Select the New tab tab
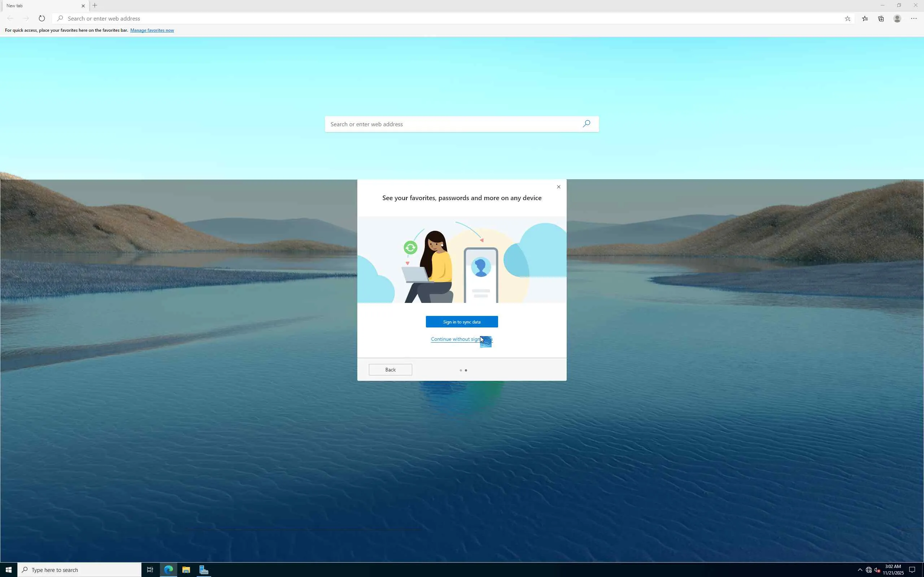Viewport: 924px width, 577px height. 38,6
